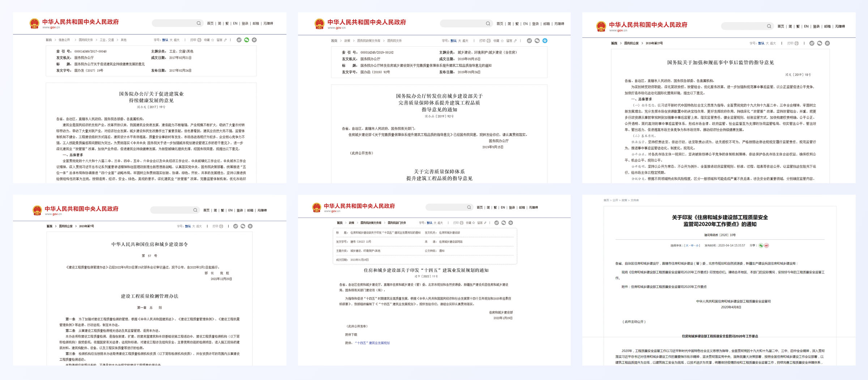868x380 pixels.
Task: Click publish time 2020-04-14 15:35:57
Action: coord(732,245)
